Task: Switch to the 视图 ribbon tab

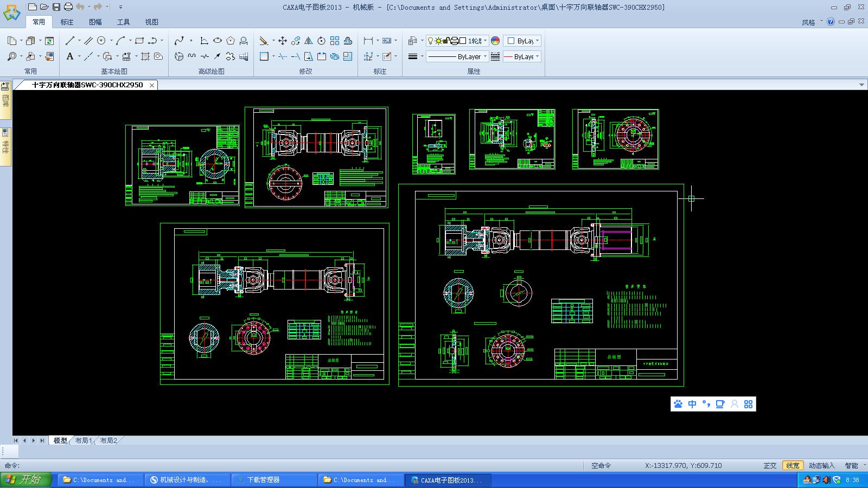Action: point(151,22)
